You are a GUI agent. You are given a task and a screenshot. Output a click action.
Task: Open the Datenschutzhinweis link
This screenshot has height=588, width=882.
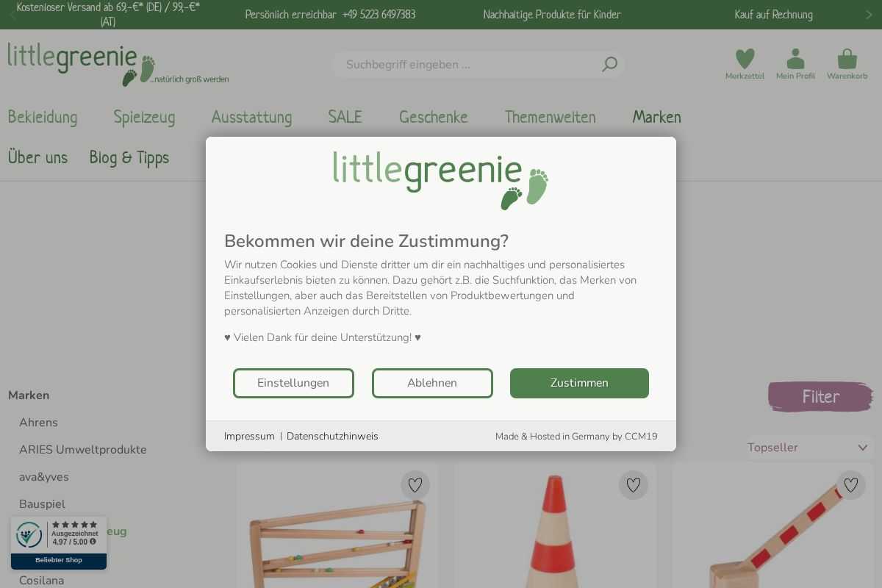332,437
